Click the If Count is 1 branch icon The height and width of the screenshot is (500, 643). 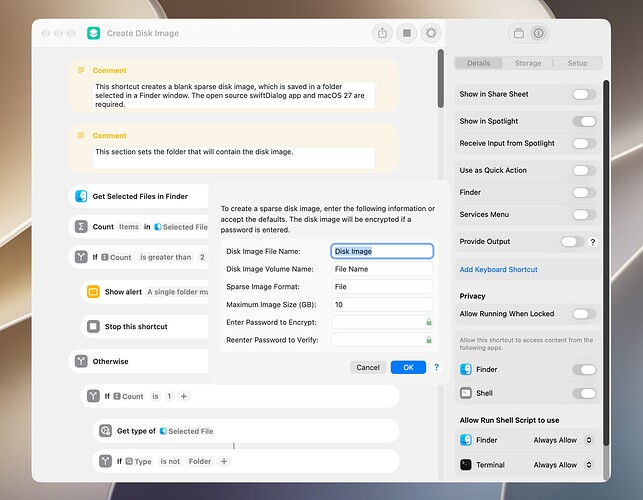click(93, 396)
